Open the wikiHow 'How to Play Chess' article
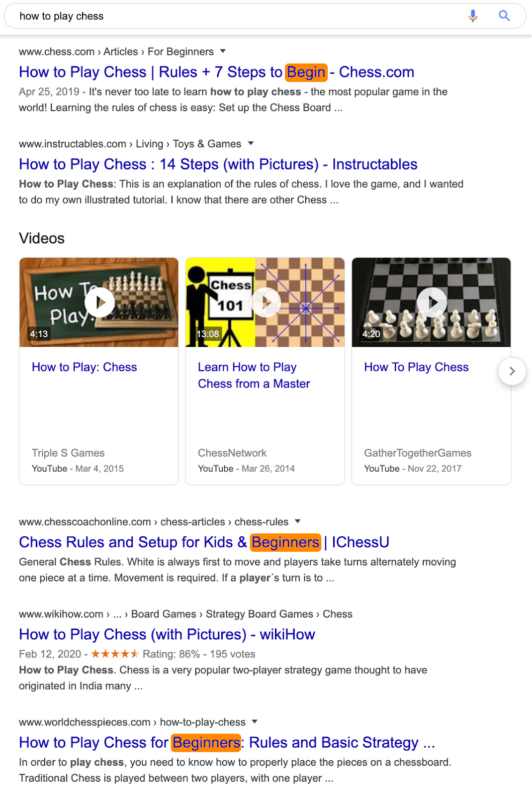Screen dimensions: 532x796 (x=167, y=634)
